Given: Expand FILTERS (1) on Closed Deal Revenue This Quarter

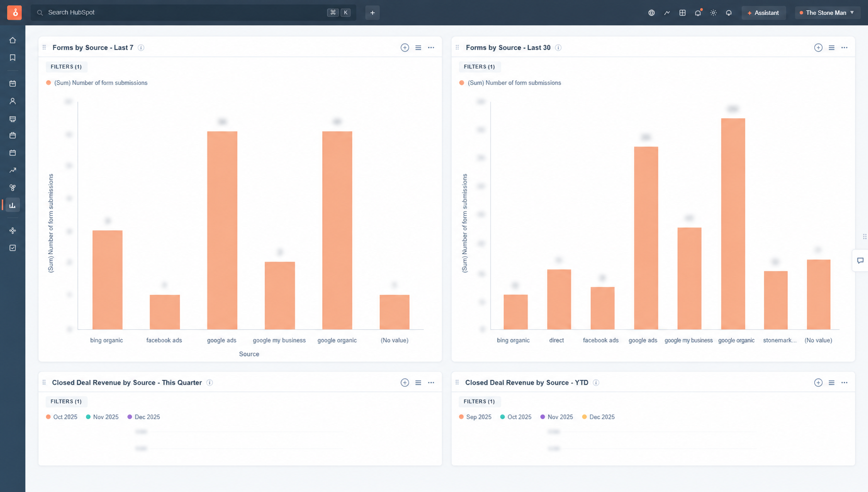Looking at the screenshot, I should click(66, 401).
